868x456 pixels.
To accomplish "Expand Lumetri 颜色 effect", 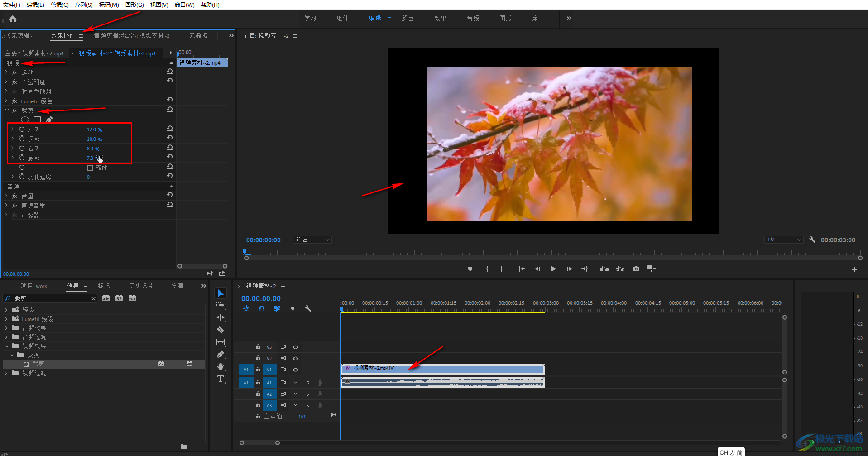I will pyautogui.click(x=6, y=101).
